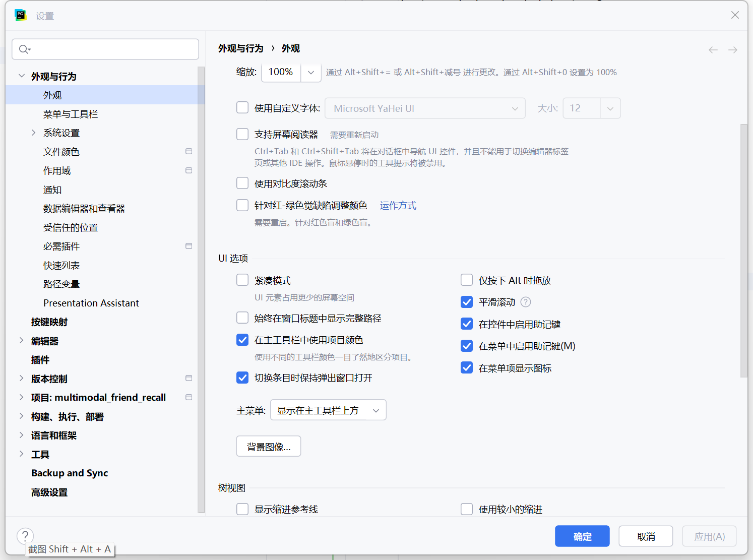Click project-level icon beside 必需插件
753x560 pixels.
189,246
